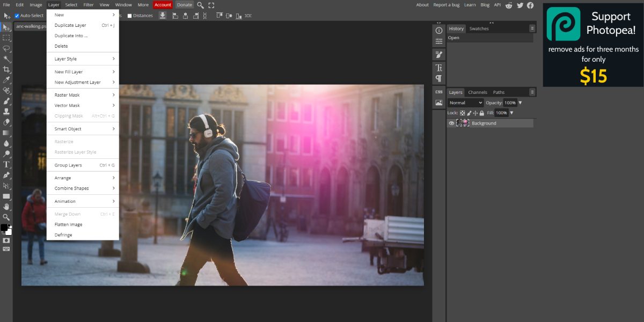Select the Zoom tool

coord(6,217)
